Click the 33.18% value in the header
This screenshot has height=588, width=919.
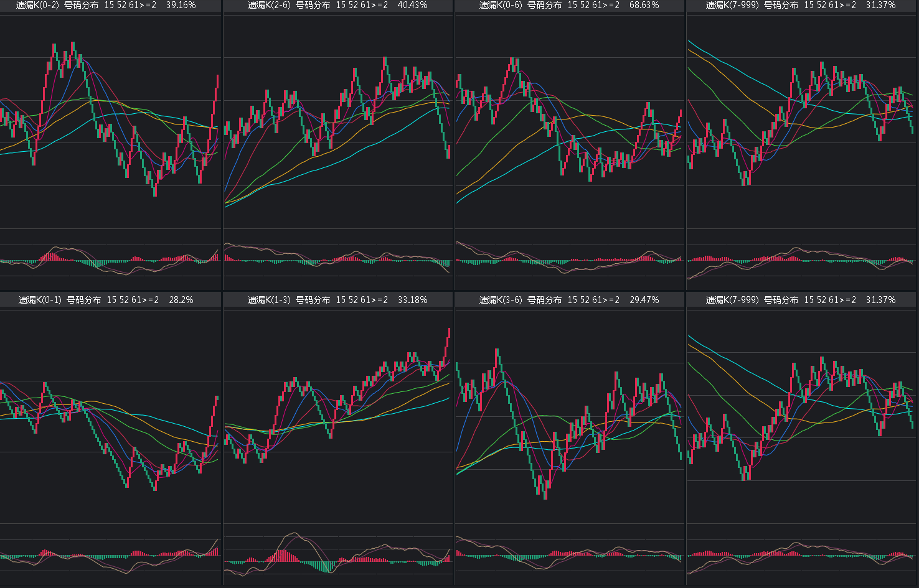[x=412, y=300]
